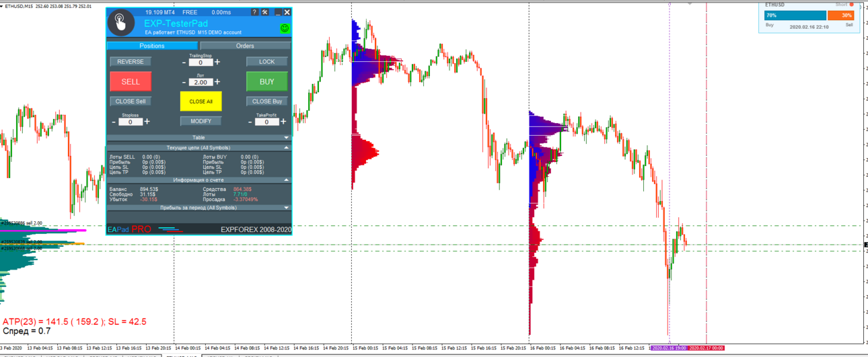The height and width of the screenshot is (357, 868).
Task: Click the CLOSE Sell button
Action: click(x=131, y=102)
